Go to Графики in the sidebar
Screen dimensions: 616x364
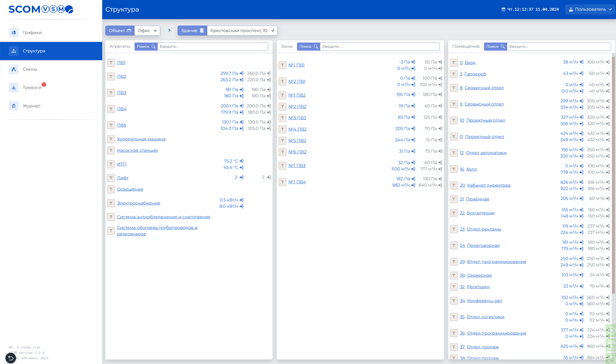pos(32,32)
